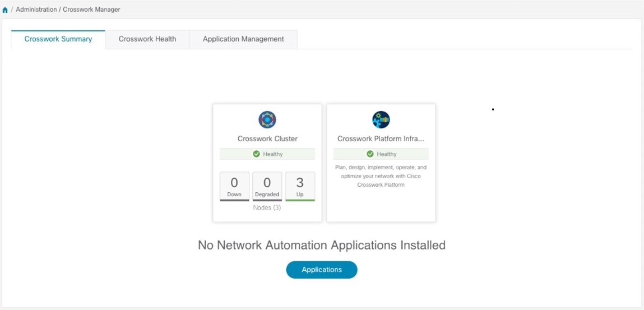The height and width of the screenshot is (310, 644).
Task: Click Crosswork Manager in the breadcrumb
Action: 91,10
